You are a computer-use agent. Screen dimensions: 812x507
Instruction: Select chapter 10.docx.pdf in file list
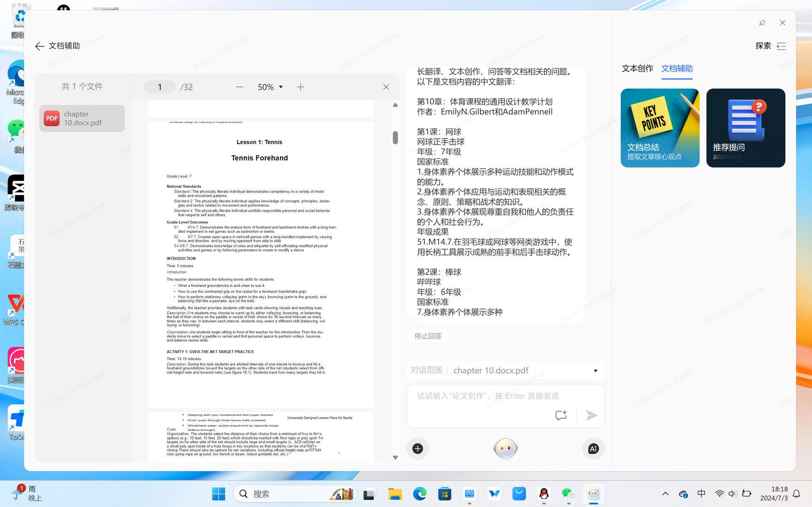tap(82, 118)
